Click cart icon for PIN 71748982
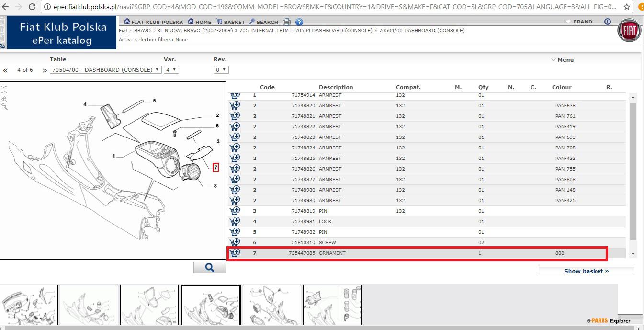This screenshot has height=330, width=644. pyautogui.click(x=235, y=232)
